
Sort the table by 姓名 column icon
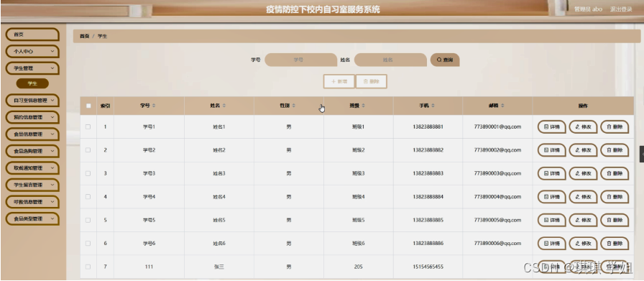pyautogui.click(x=224, y=106)
